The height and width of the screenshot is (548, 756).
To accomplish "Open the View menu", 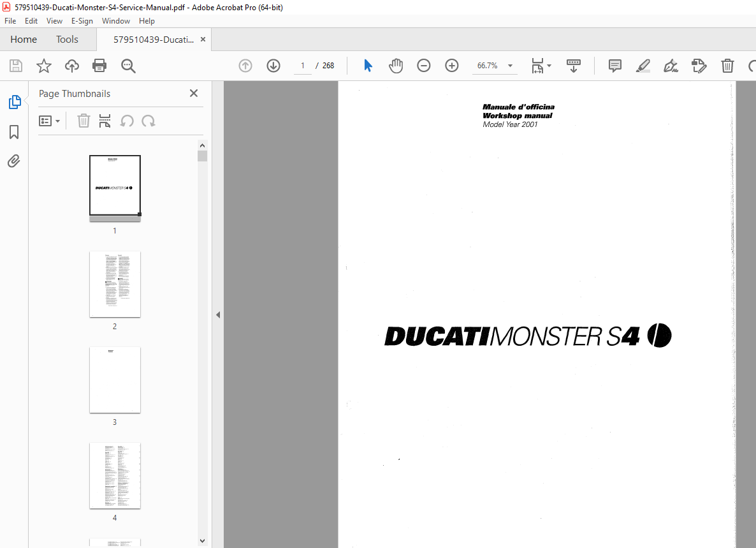I will coord(54,21).
